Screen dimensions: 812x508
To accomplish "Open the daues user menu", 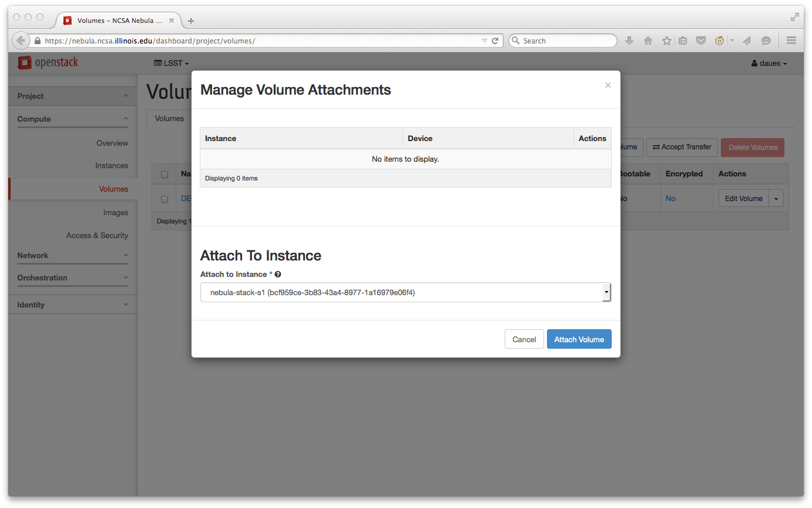I will 769,63.
